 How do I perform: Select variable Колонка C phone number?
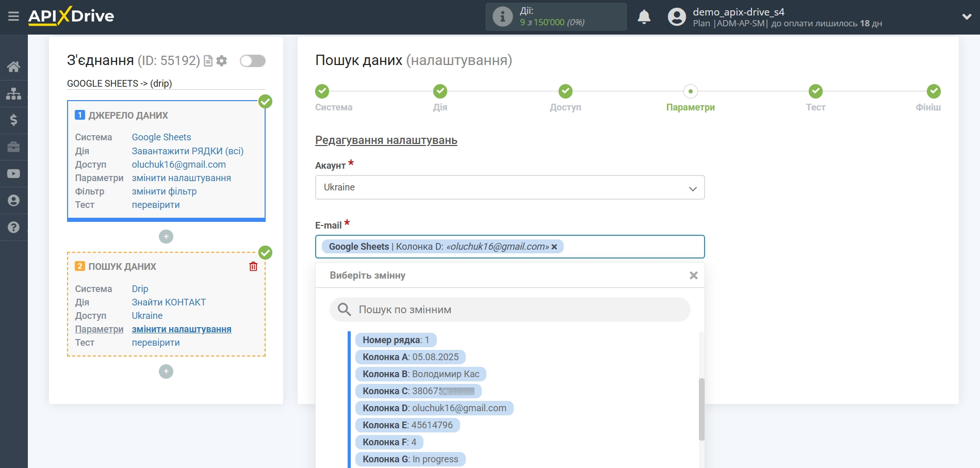(418, 391)
